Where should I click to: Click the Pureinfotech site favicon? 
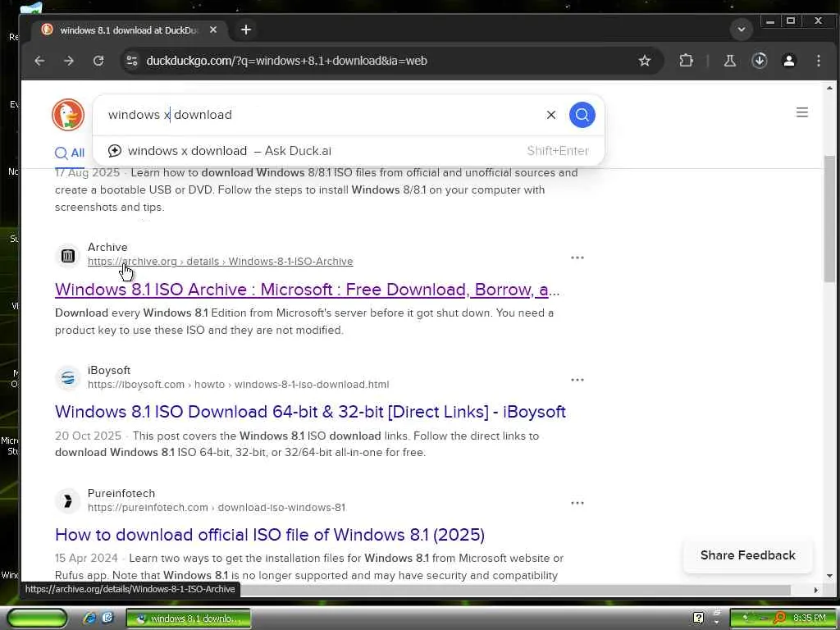67,501
